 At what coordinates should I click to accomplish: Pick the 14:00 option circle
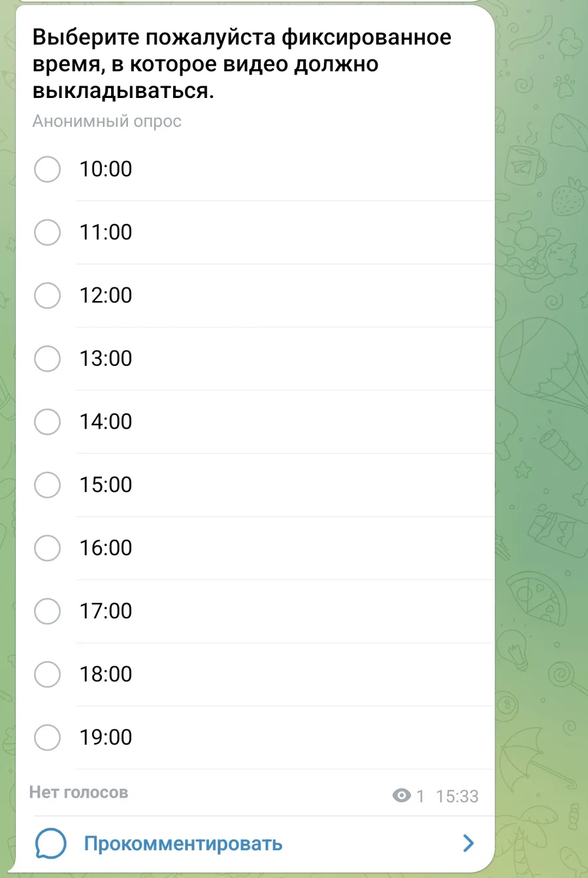click(47, 421)
